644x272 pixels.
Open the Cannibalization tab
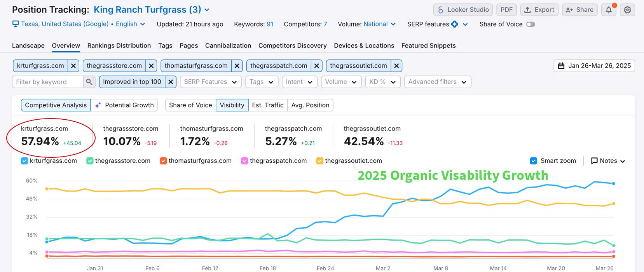click(x=228, y=45)
